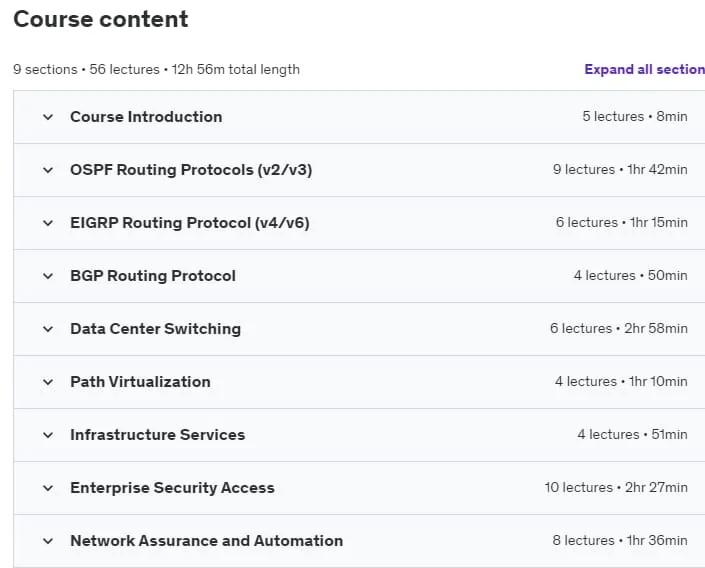Expand the Infrastructure Services chevron
The width and height of the screenshot is (705, 568).
(48, 435)
